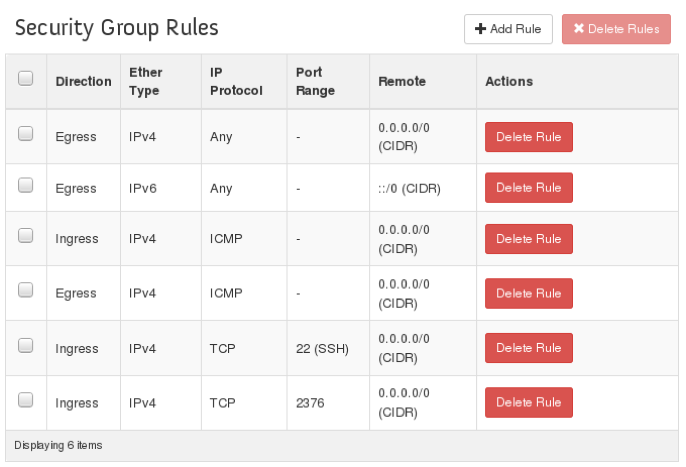
Task: Click the plus icon on Add Rule
Action: pyautogui.click(x=480, y=29)
